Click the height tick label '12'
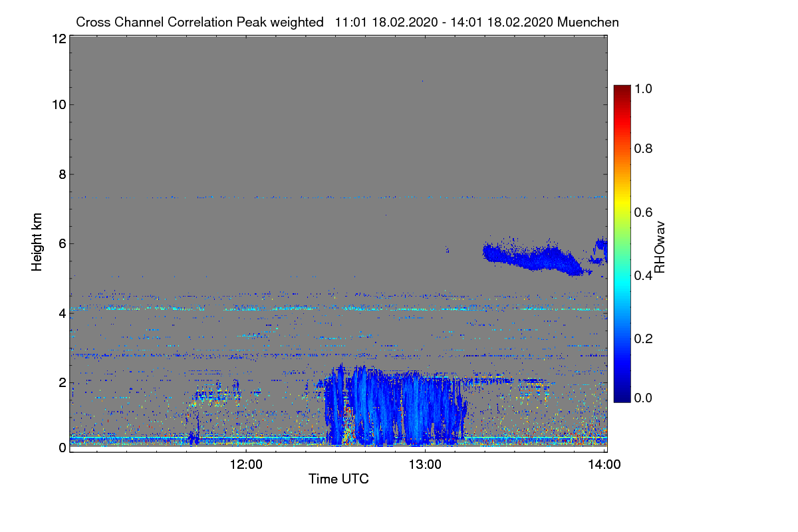Screen dimensions: 798x532 58,39
